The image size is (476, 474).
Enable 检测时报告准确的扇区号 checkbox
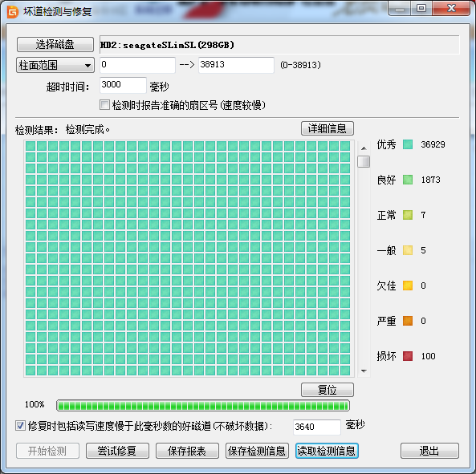[x=104, y=105]
